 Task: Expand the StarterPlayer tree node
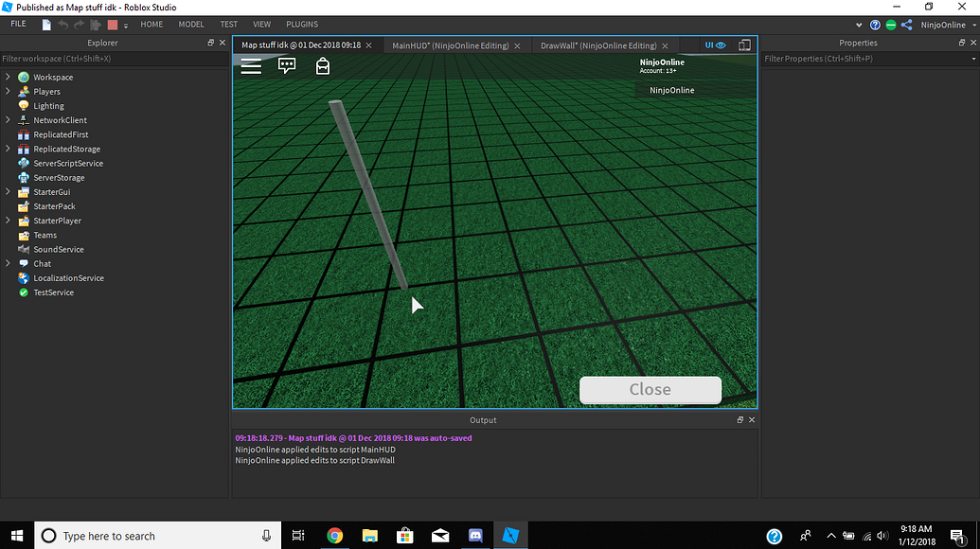8,221
